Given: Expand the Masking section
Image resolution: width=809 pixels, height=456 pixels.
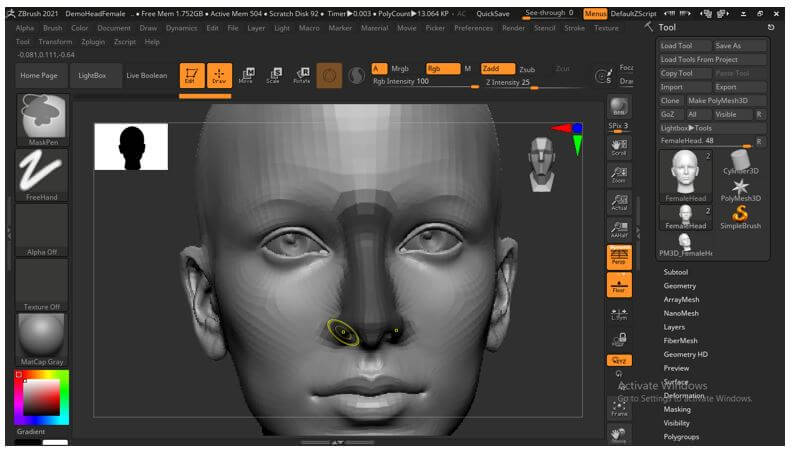Looking at the screenshot, I should tap(677, 409).
